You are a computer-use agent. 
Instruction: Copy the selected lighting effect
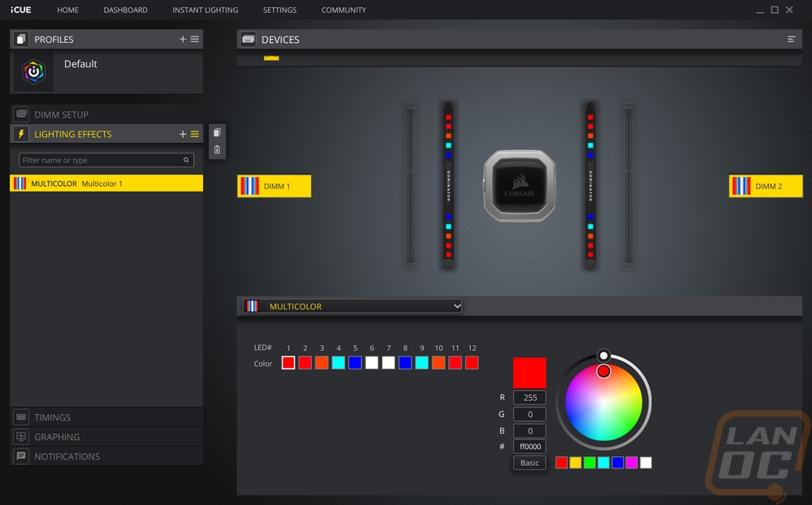tap(217, 132)
